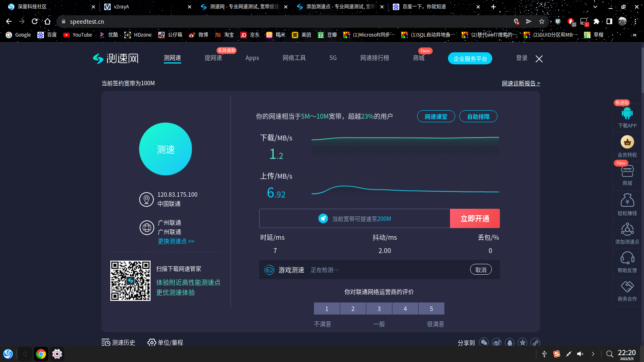Select rating 1 for 不满意
The image size is (644, 362).
tap(326, 309)
